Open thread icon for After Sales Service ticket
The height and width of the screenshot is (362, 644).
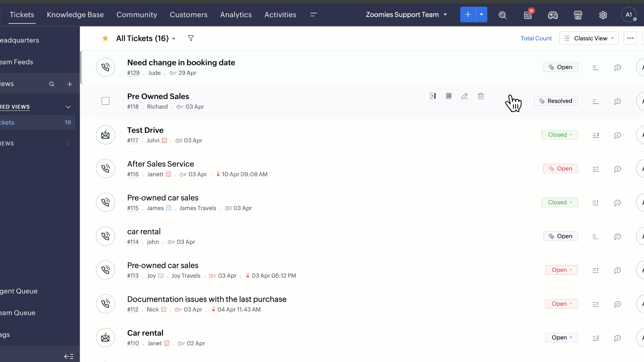coord(596,169)
